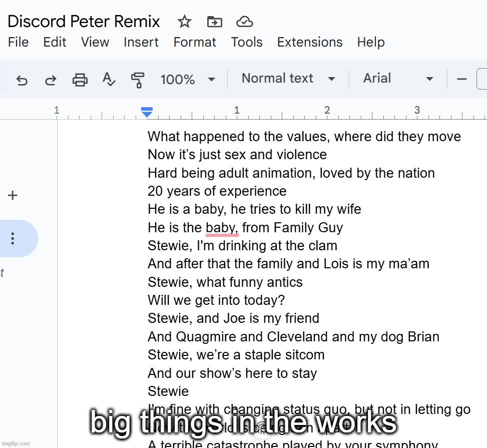Open the Arial font dropdown
The image size is (487, 448).
coord(398,78)
